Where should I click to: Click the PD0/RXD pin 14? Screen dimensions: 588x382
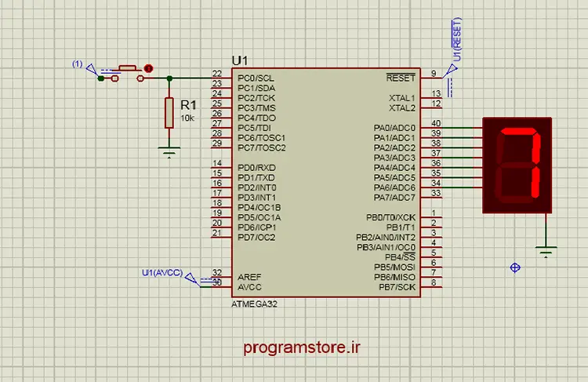221,168
